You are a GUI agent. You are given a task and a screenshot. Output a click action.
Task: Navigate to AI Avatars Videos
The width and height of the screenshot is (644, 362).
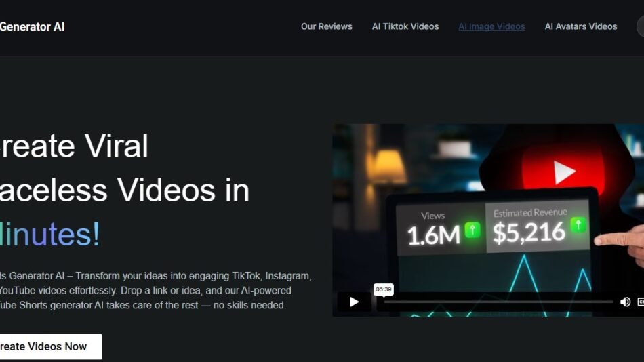[x=580, y=27]
